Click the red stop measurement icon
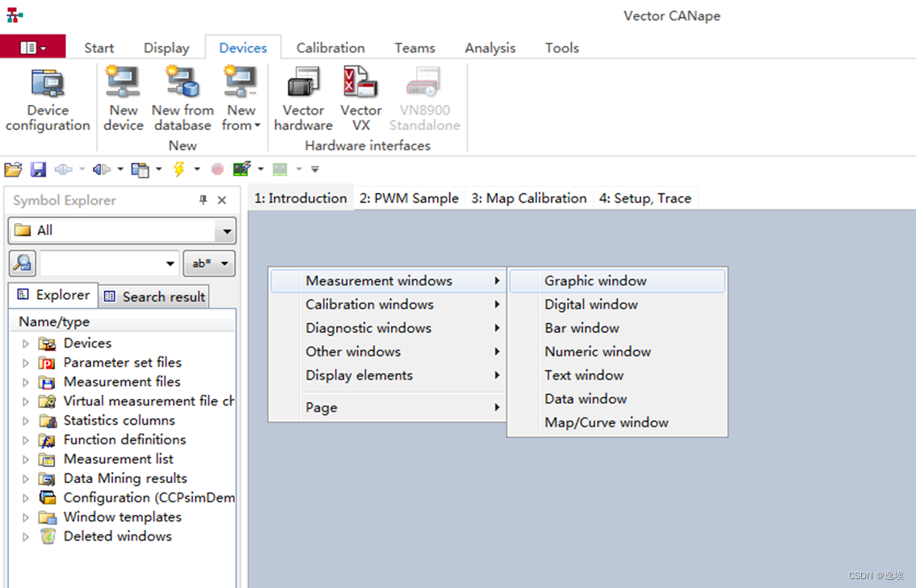Screen dimensions: 916x588 [217, 170]
